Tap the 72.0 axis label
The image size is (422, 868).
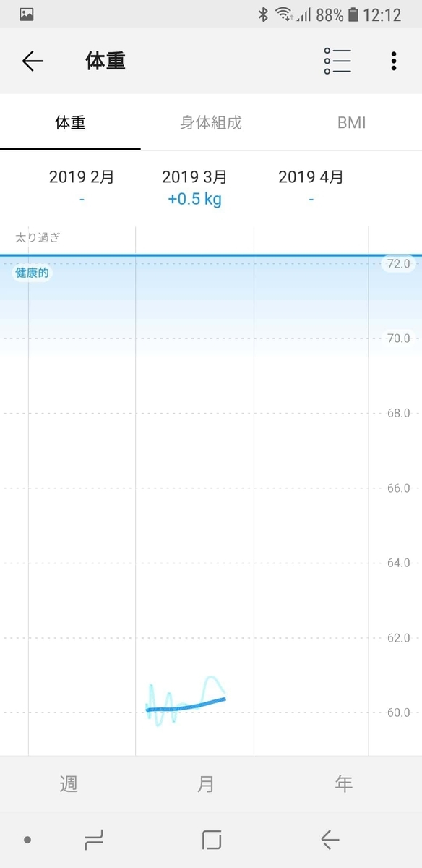pyautogui.click(x=398, y=264)
